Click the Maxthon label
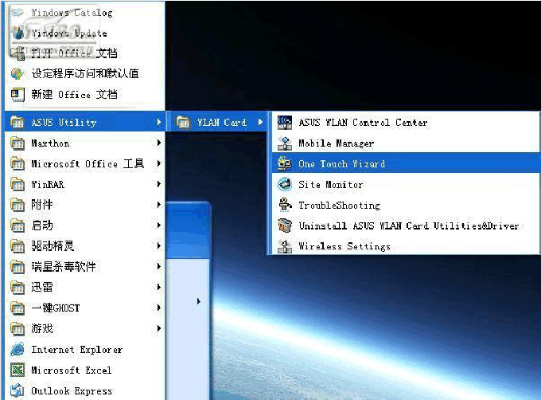Screen dimensions: 541x400 click(50, 143)
